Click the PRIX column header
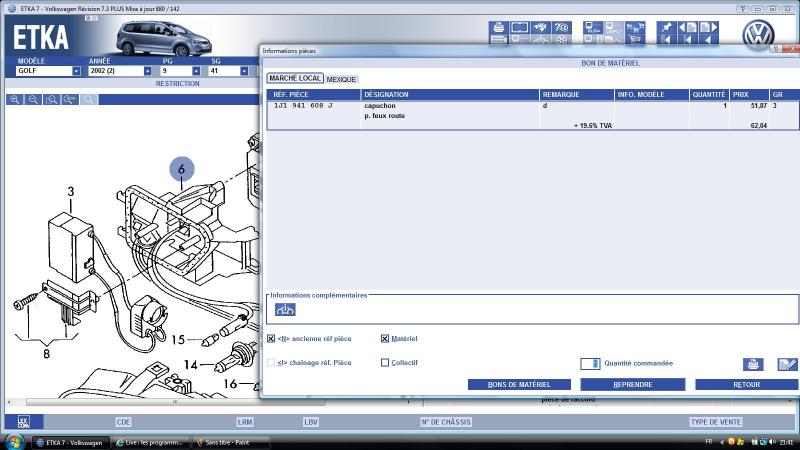Image resolution: width=800 pixels, height=450 pixels. [x=749, y=94]
